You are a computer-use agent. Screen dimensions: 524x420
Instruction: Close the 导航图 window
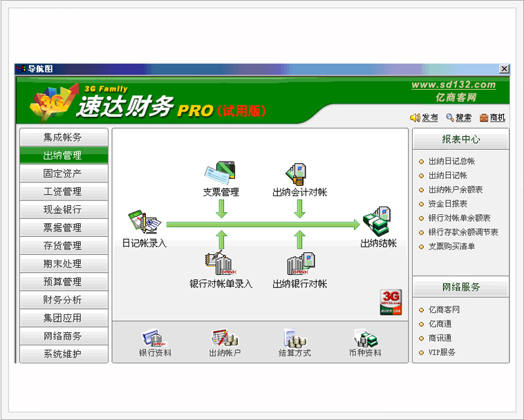[x=504, y=69]
